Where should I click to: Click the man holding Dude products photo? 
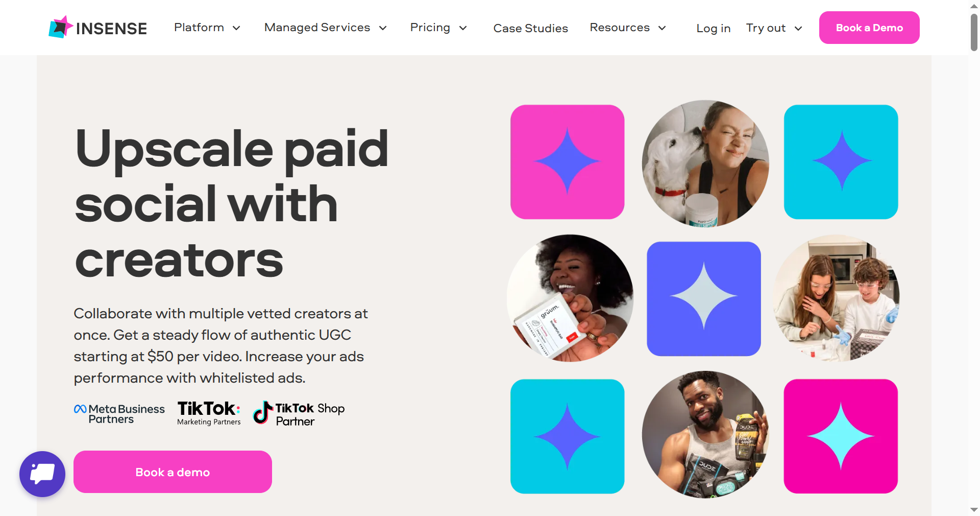click(705, 435)
